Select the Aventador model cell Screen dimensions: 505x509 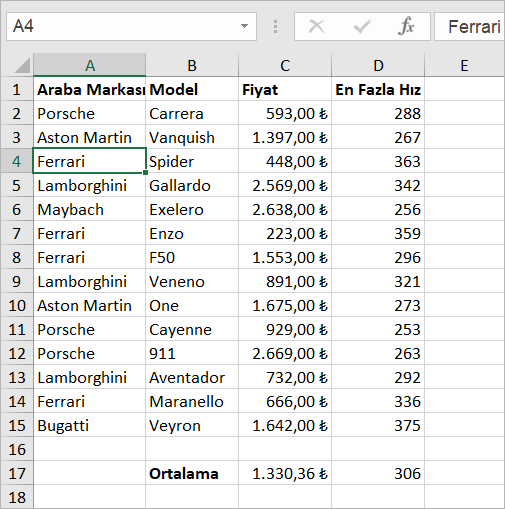(x=192, y=377)
